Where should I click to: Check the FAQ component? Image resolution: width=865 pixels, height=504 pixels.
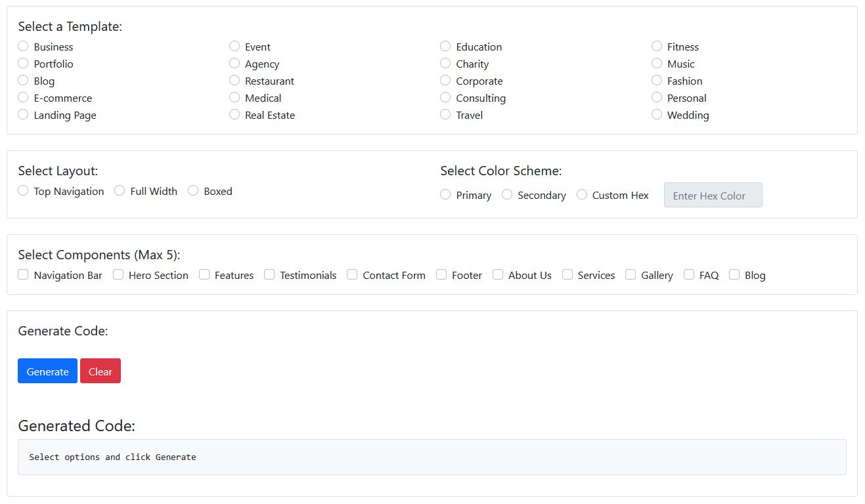pyautogui.click(x=689, y=274)
